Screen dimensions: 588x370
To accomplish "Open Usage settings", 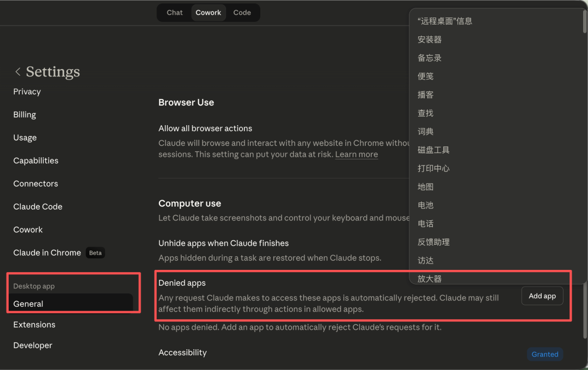I will click(24, 137).
